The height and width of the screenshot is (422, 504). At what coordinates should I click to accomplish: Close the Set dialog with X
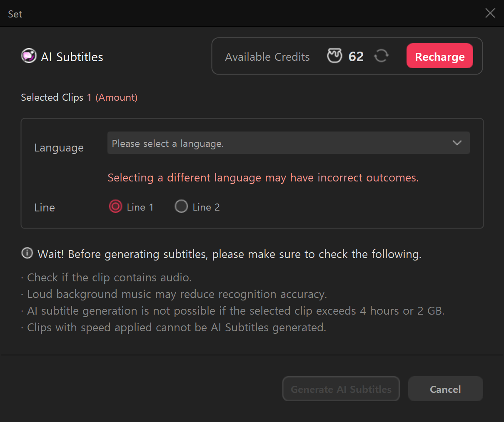coord(490,13)
